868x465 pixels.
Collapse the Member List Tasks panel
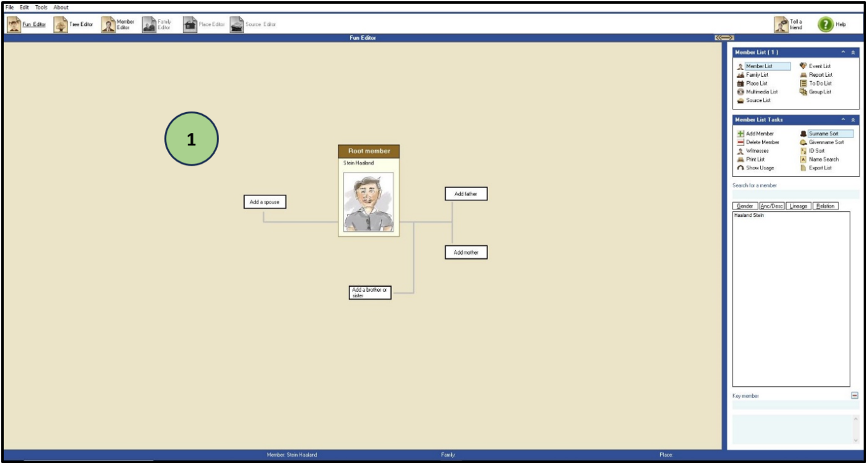pyautogui.click(x=853, y=120)
